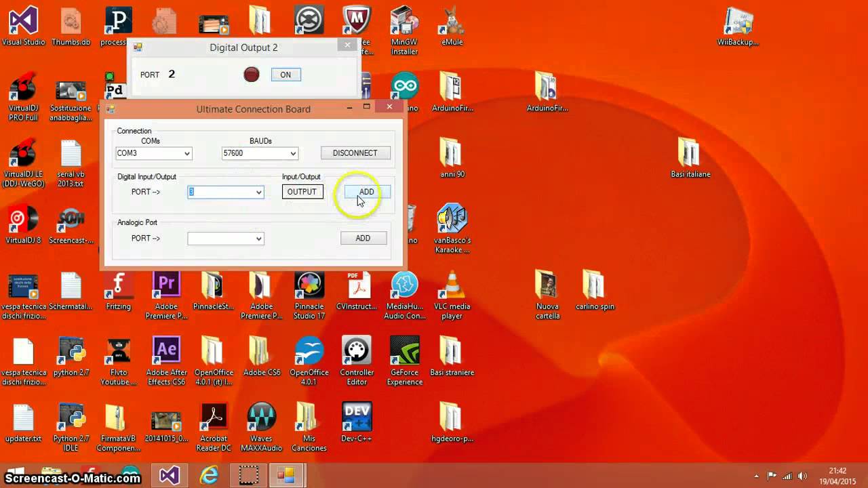This screenshot has height=488, width=868.
Task: Open vanBasco's Karaoke desktop shortcut
Action: [x=452, y=229]
